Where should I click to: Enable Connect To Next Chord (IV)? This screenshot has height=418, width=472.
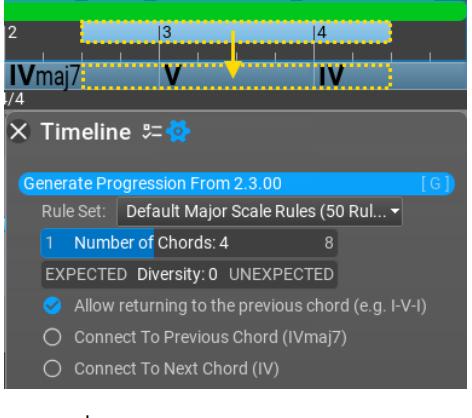(52, 369)
